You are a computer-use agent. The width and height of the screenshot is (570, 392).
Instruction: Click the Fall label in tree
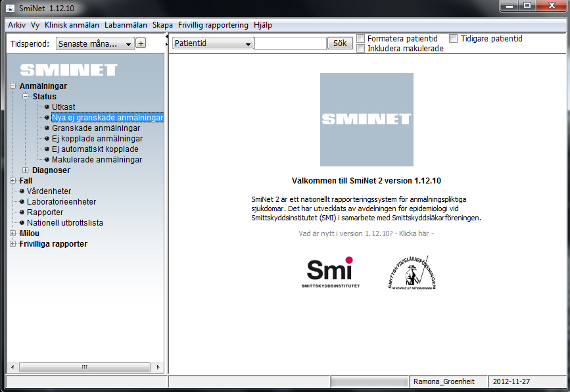coord(26,181)
